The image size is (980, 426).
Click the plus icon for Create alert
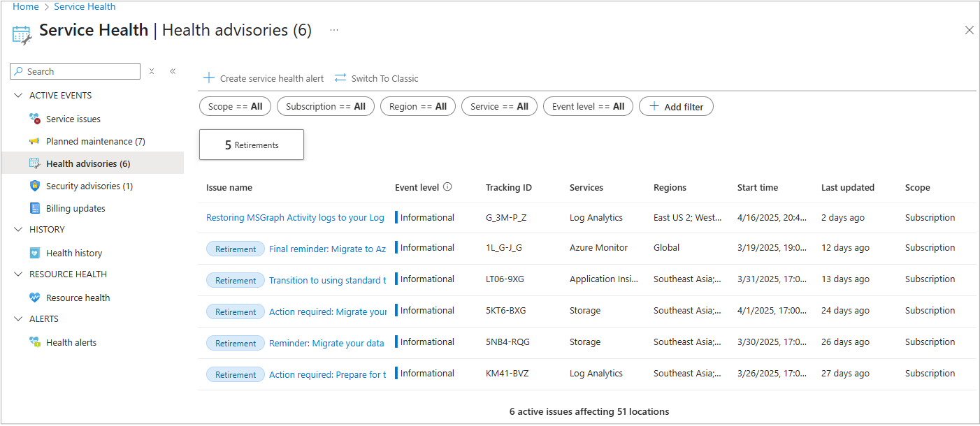pos(208,78)
